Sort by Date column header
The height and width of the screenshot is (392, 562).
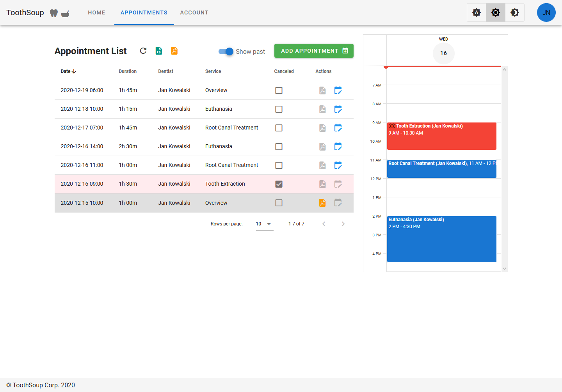coord(68,71)
